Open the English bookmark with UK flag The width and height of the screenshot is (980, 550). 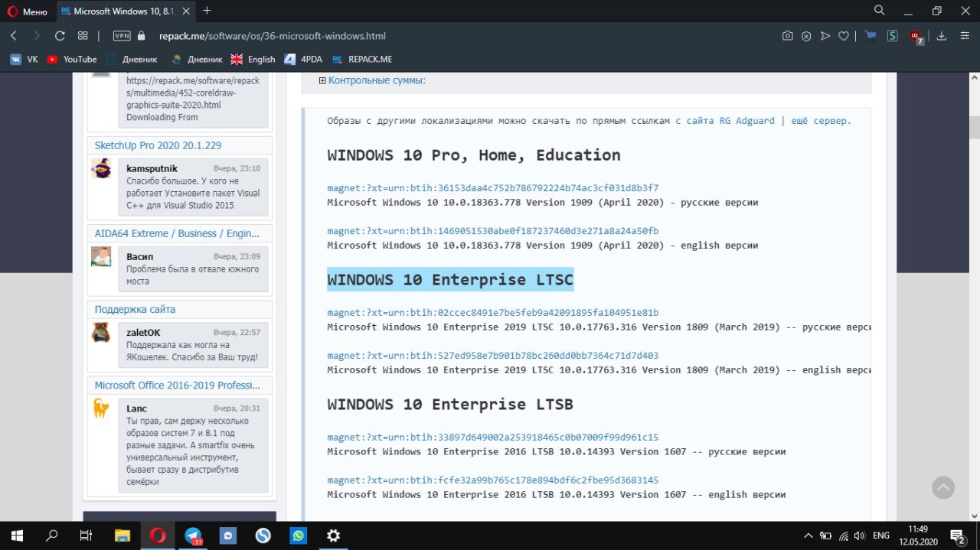coord(253,59)
